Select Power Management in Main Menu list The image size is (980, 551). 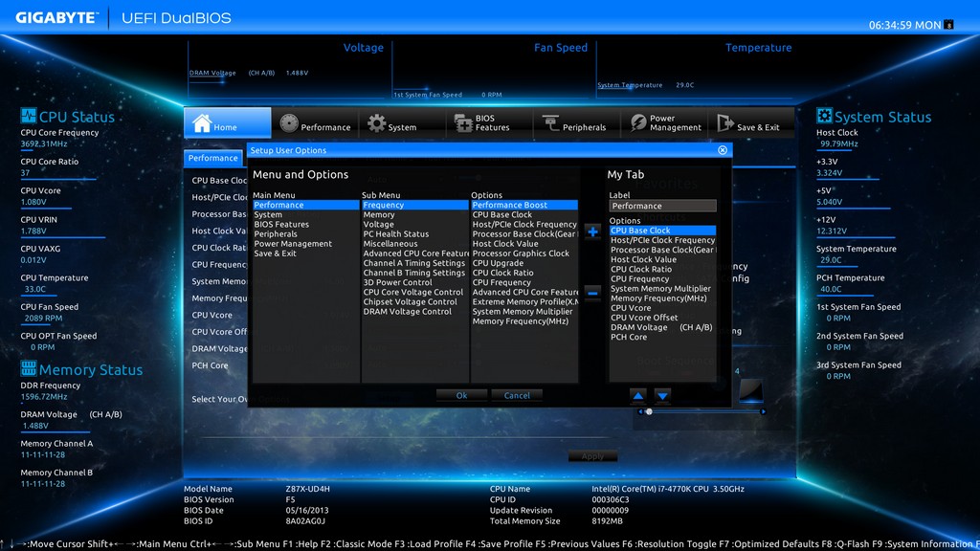305,244
